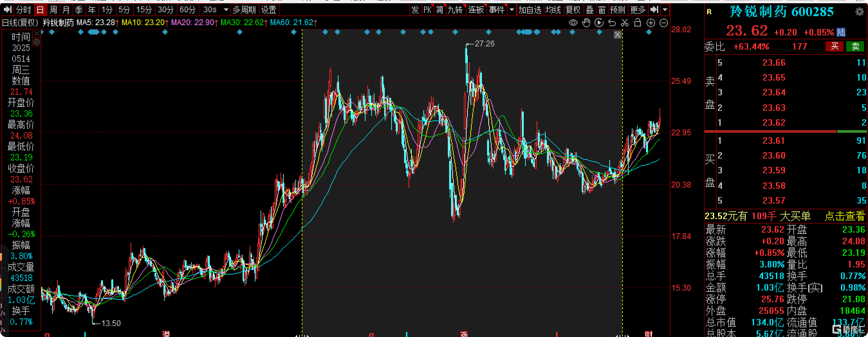Close the selected range with the gray X
868x337 pixels.
[617, 35]
